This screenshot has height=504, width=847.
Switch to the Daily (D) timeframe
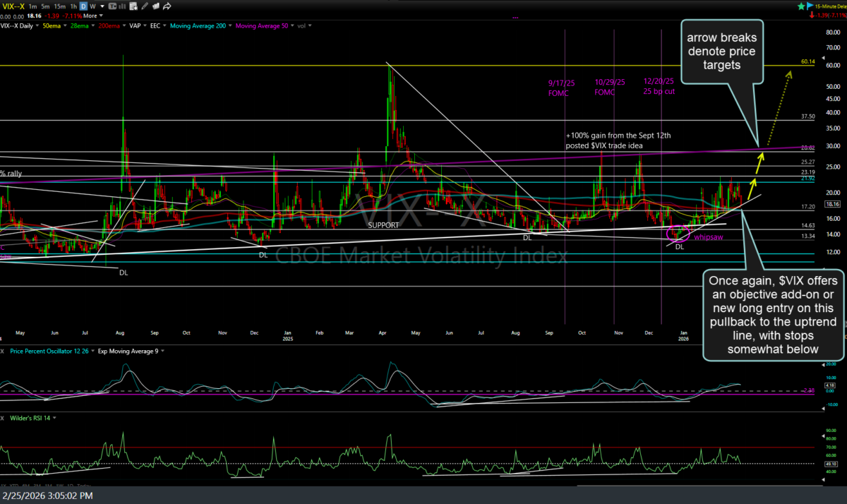(83, 6)
